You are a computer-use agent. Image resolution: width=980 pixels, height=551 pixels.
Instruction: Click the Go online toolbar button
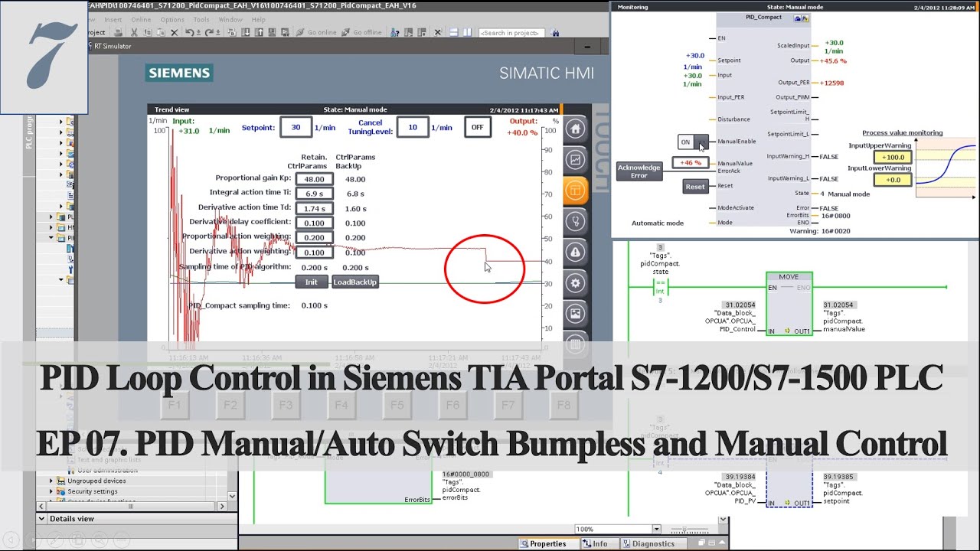[x=315, y=32]
